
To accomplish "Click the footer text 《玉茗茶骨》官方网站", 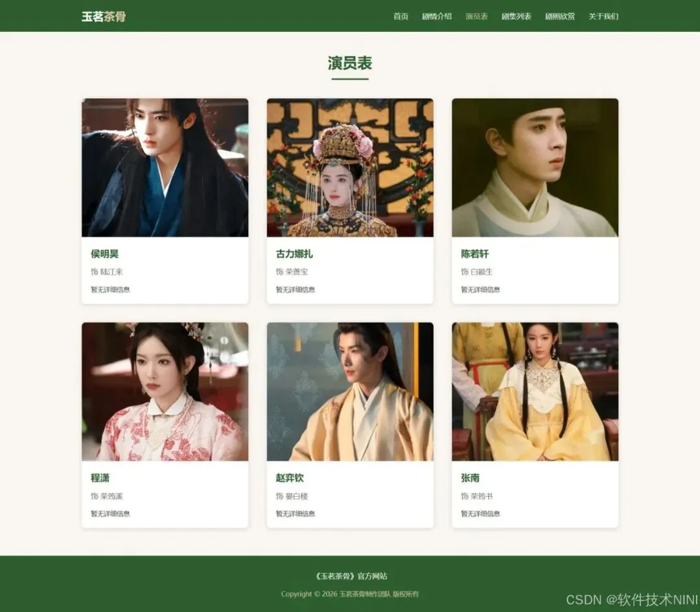I will point(350,576).
